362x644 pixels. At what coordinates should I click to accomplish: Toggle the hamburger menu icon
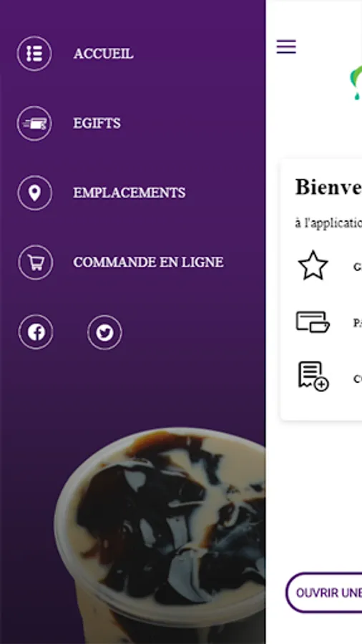(286, 47)
